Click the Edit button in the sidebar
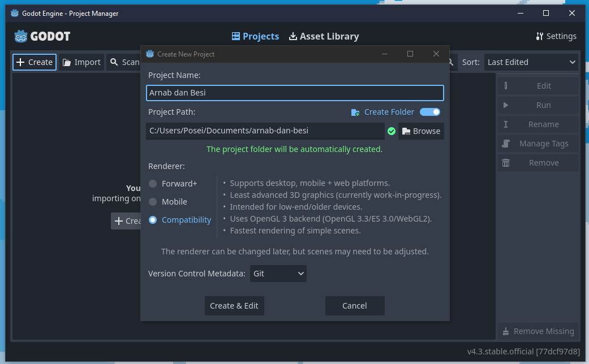 [x=538, y=86]
